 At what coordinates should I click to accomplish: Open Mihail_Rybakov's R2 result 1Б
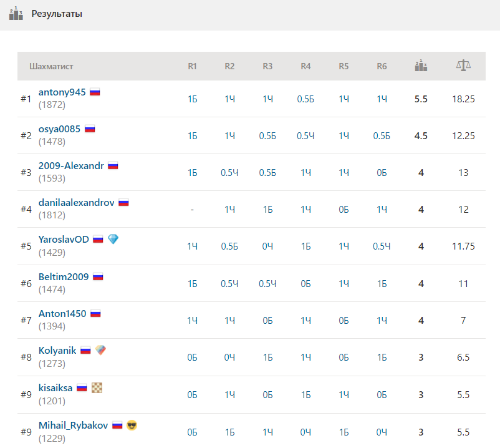click(x=229, y=432)
